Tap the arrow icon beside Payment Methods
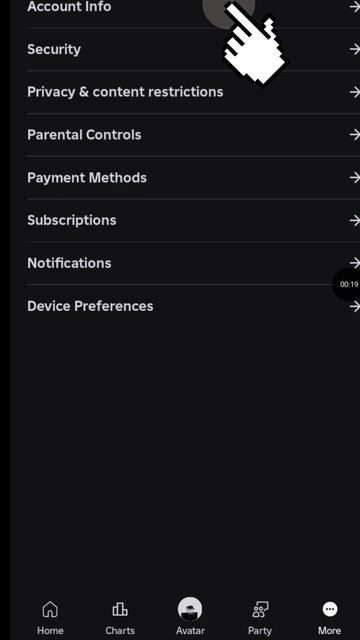The width and height of the screenshot is (360, 640). pyautogui.click(x=354, y=178)
